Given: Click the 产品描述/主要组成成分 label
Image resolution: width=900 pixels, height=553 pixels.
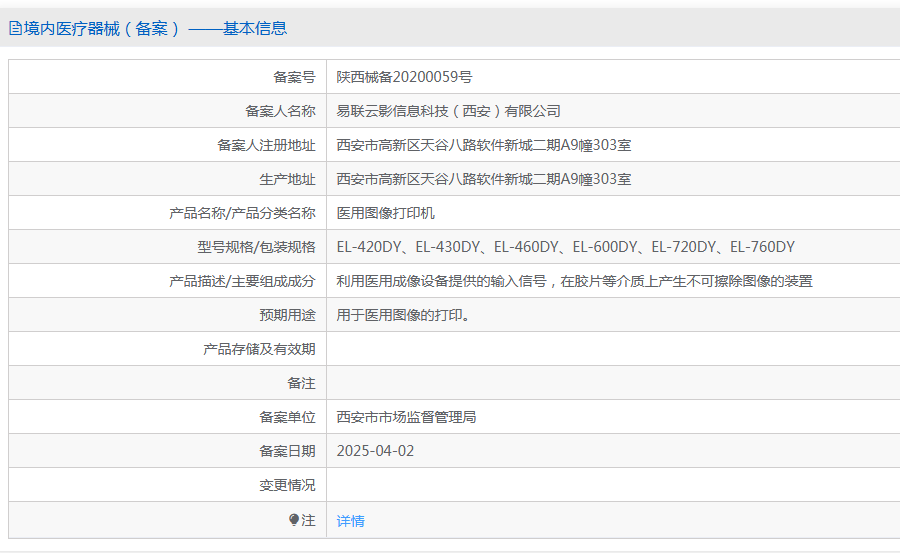Looking at the screenshot, I should 242,281.
